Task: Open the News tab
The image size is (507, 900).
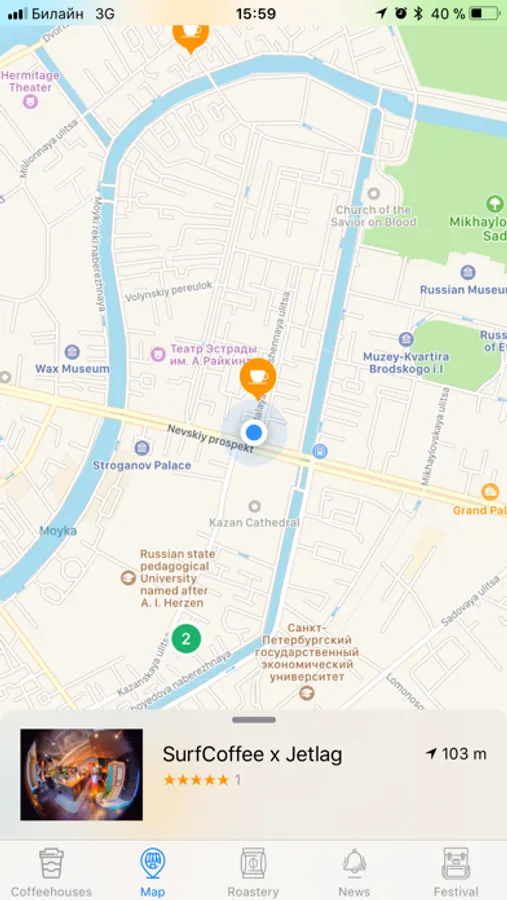Action: 354,871
